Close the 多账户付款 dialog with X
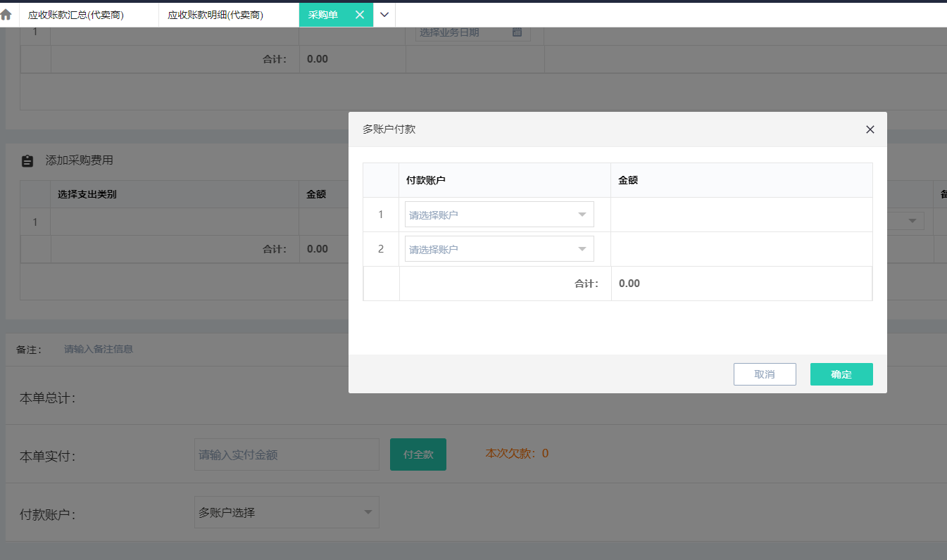 (x=870, y=129)
